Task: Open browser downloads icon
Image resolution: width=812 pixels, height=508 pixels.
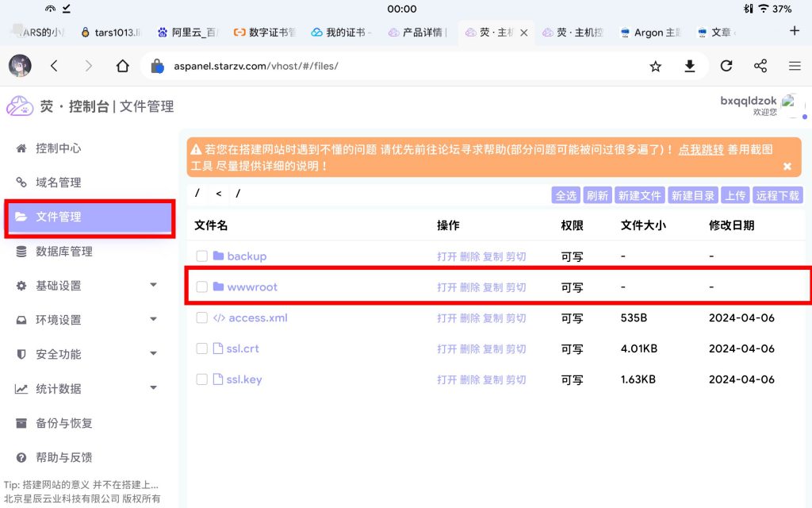Action: pos(690,66)
